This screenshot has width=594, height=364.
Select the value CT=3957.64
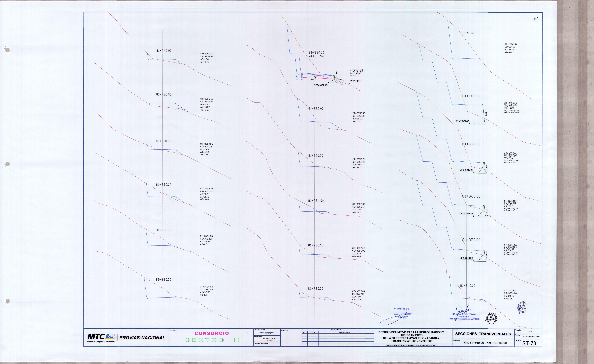[x=358, y=291]
